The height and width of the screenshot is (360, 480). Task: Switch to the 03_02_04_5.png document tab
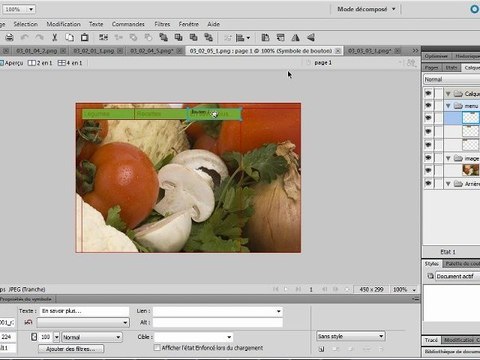tap(152, 51)
